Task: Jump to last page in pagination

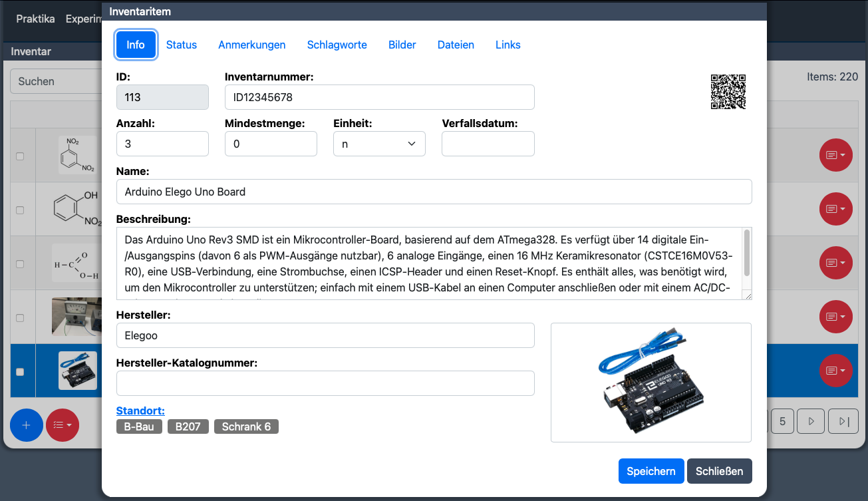Action: click(x=844, y=421)
